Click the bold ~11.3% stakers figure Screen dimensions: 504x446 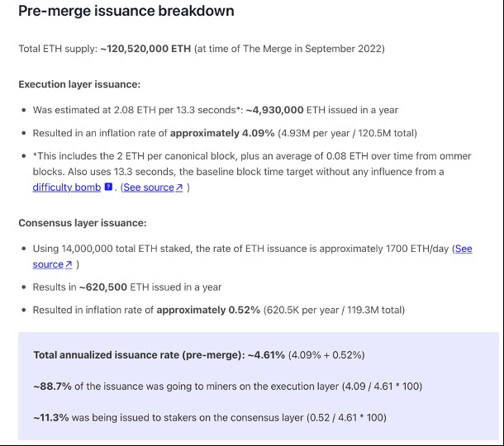pos(51,417)
